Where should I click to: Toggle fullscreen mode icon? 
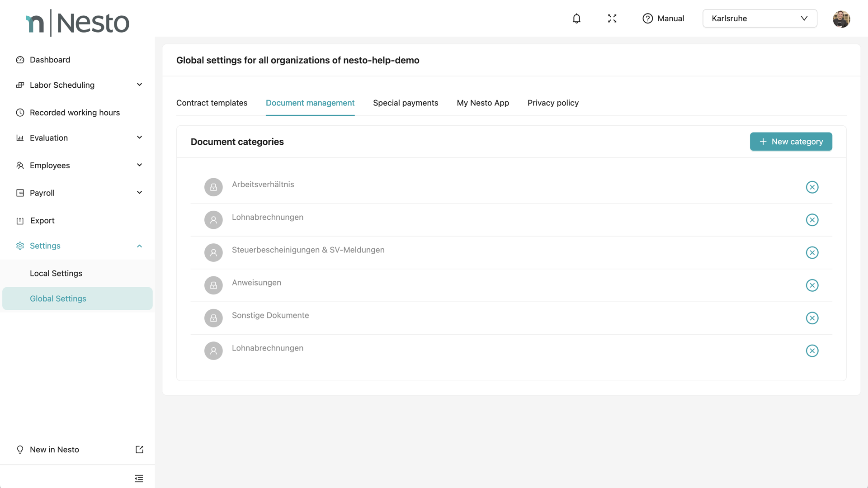(612, 19)
